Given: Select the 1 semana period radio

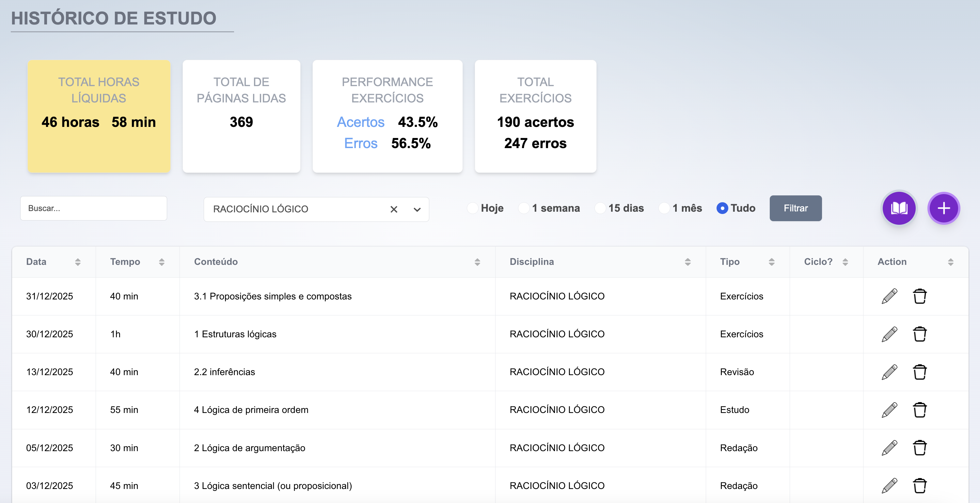Looking at the screenshot, I should 524,208.
